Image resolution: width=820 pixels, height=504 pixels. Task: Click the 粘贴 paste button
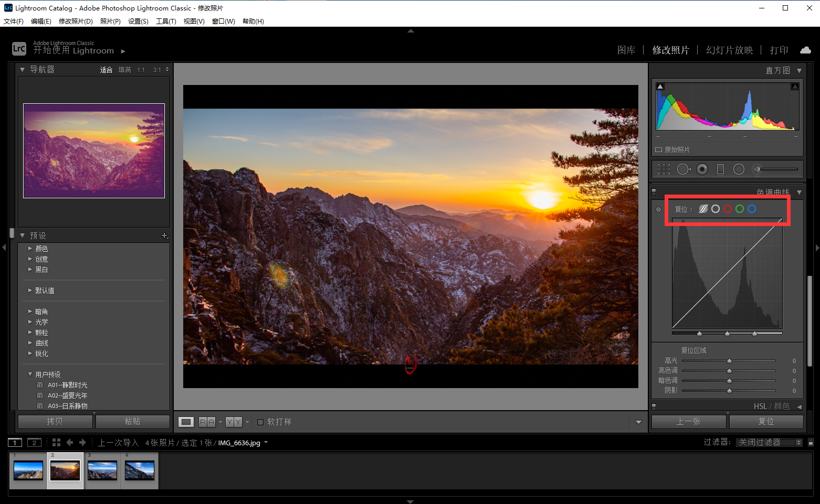(x=132, y=421)
